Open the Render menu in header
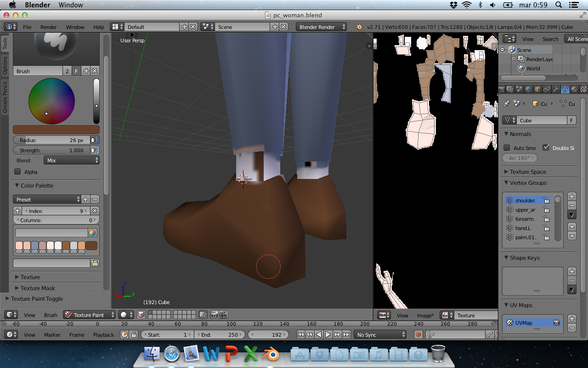This screenshot has height=368, width=588. 48,27
